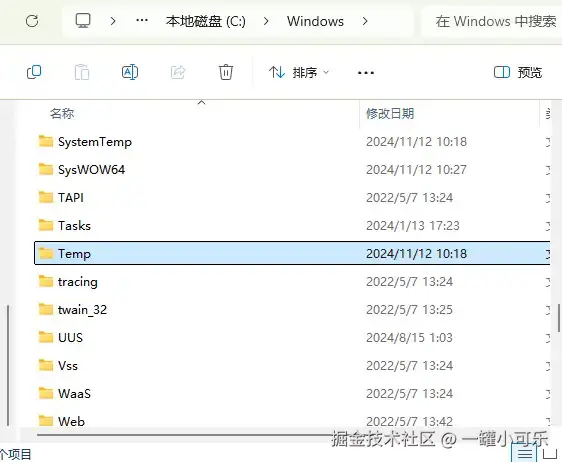
Task: Switch to large icons view in status bar
Action: (x=550, y=454)
